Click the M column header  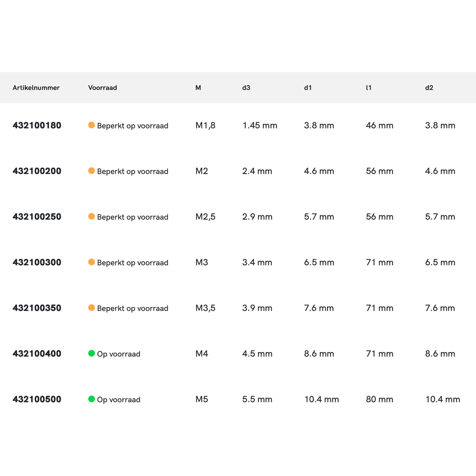pos(198,88)
